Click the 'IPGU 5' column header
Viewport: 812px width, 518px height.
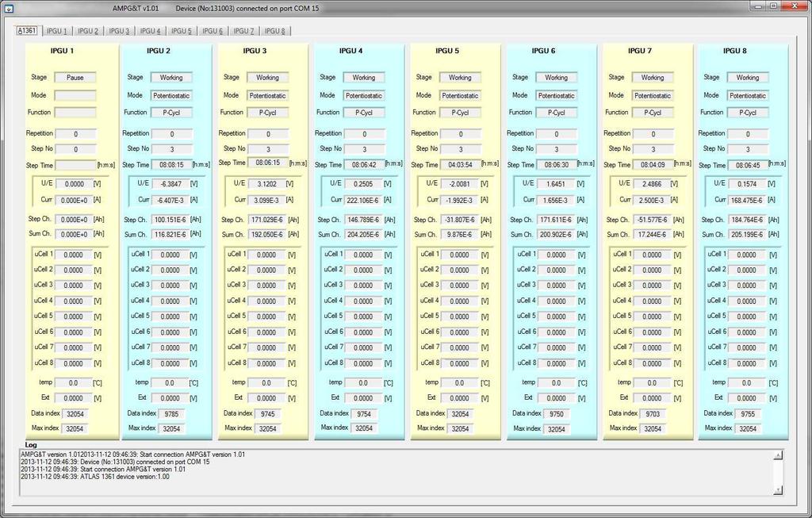(447, 51)
